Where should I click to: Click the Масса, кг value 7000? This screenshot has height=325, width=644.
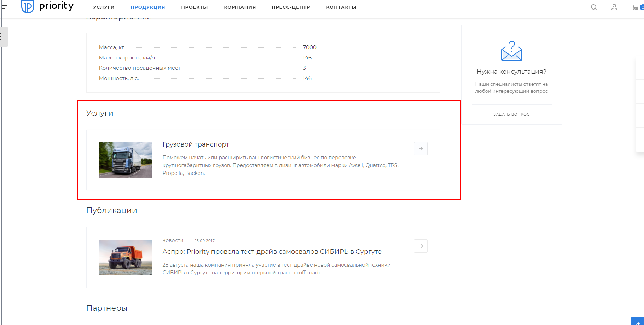(309, 47)
